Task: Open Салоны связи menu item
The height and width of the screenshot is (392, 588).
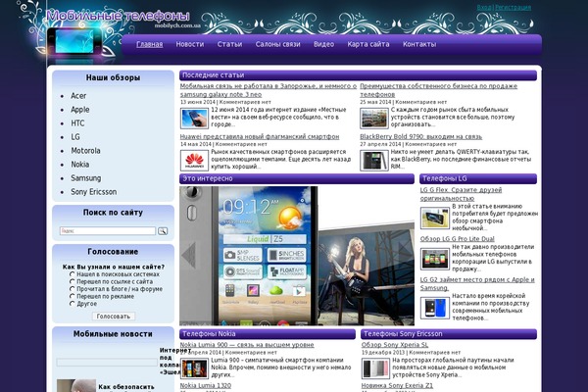Action: point(277,44)
